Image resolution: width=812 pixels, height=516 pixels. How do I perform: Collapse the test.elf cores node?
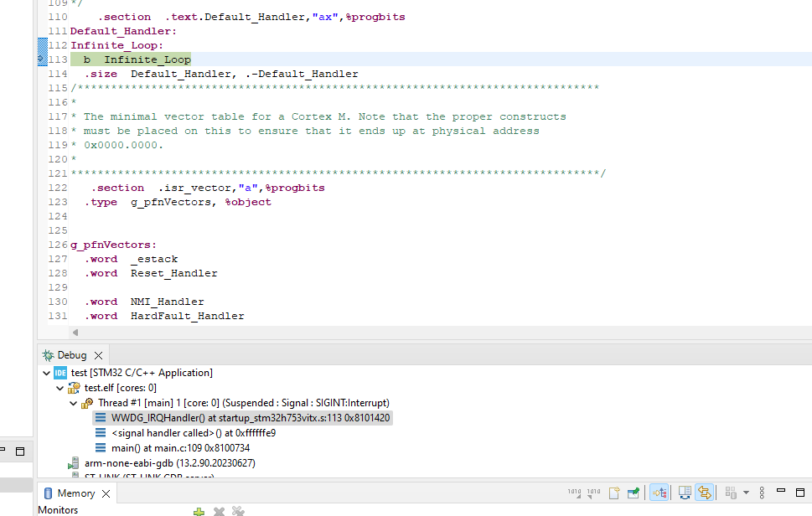(x=59, y=388)
